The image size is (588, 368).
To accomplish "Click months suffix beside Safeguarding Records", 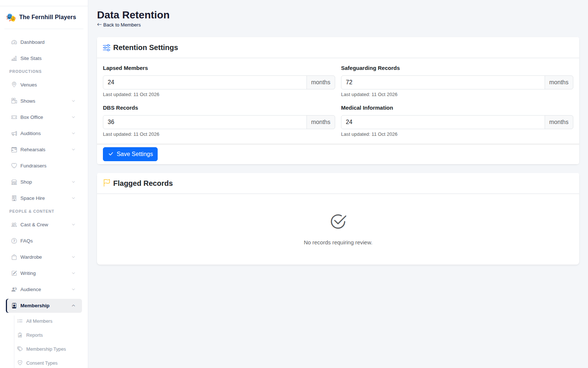I will coord(559,82).
